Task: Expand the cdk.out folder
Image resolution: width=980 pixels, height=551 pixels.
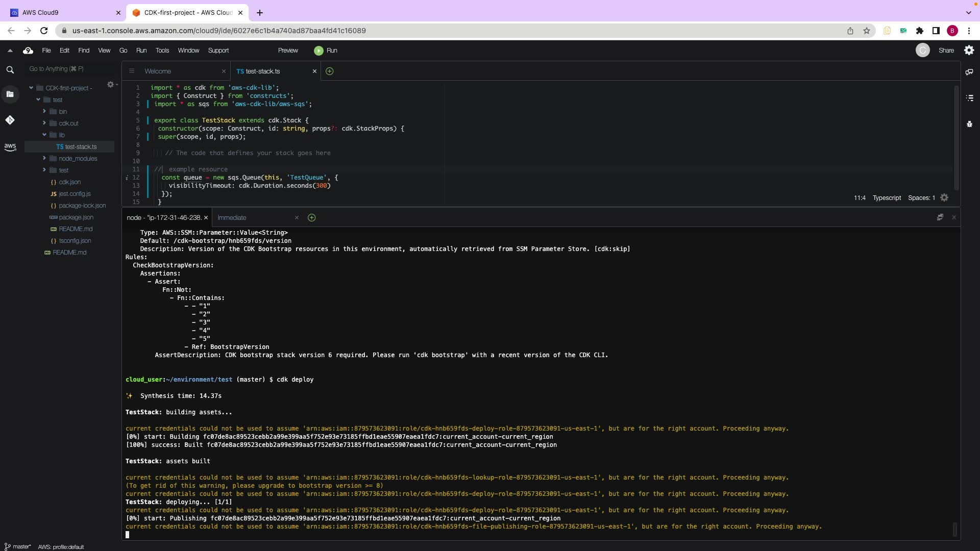Action: (44, 123)
